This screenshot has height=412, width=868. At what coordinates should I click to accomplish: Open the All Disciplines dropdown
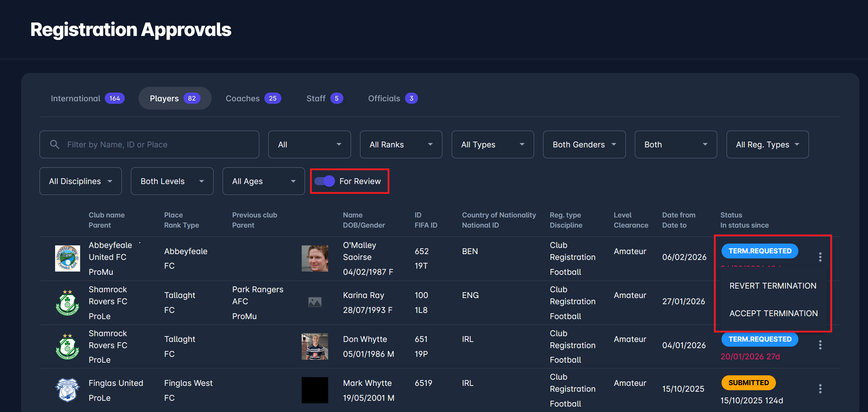[x=80, y=181]
